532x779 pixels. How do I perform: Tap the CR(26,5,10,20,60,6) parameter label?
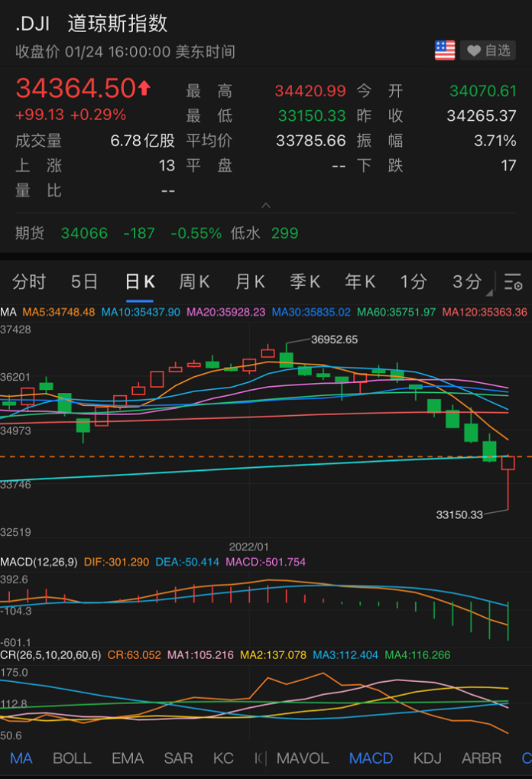click(x=50, y=655)
